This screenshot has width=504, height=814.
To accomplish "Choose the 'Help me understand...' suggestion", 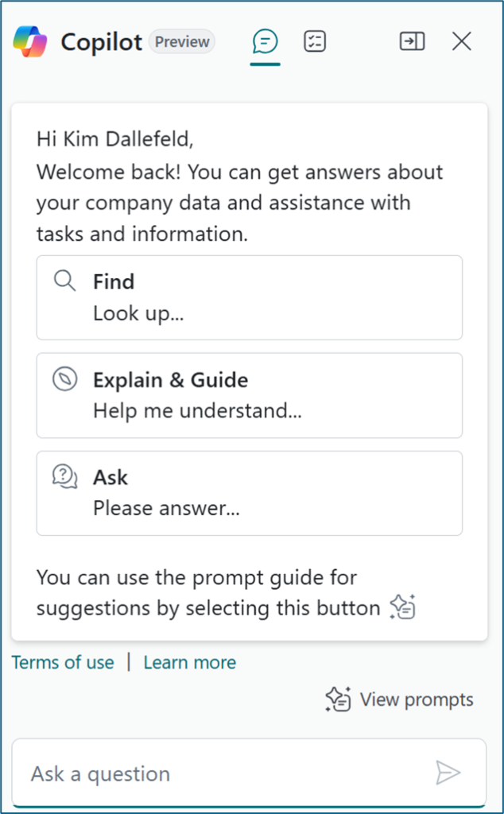I will 249,396.
